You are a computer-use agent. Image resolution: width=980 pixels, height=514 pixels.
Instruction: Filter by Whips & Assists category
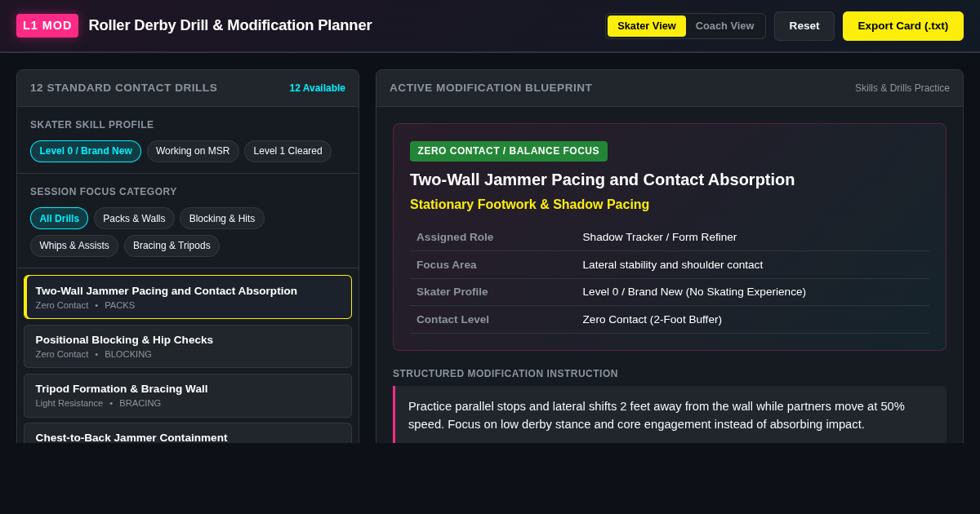74,246
